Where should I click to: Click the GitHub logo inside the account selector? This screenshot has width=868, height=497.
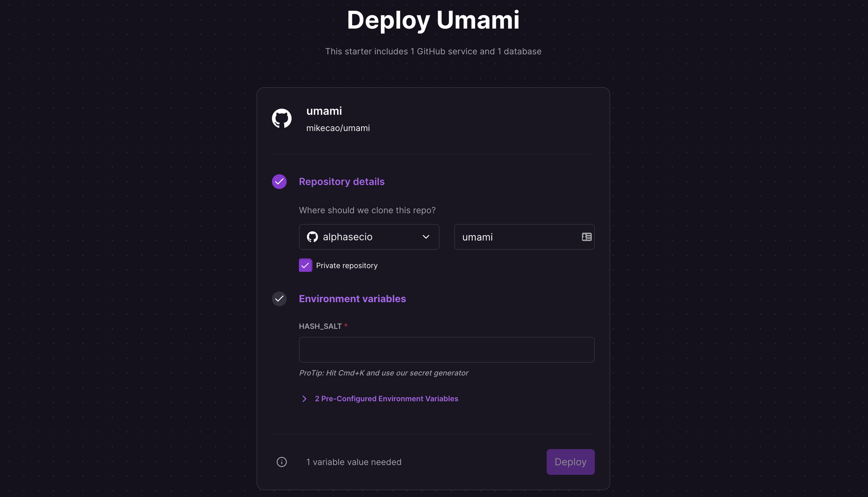pos(312,237)
